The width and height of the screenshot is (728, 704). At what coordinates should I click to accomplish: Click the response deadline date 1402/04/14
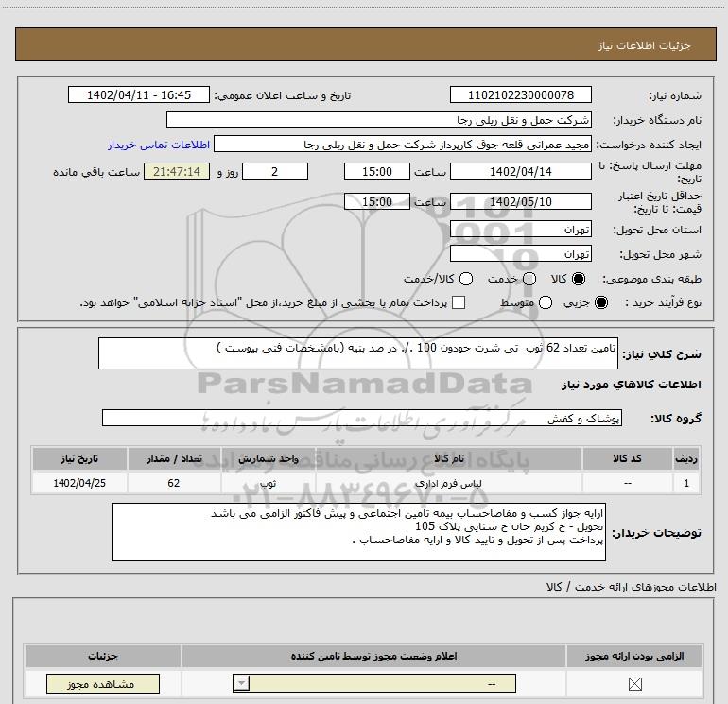pos(520,171)
